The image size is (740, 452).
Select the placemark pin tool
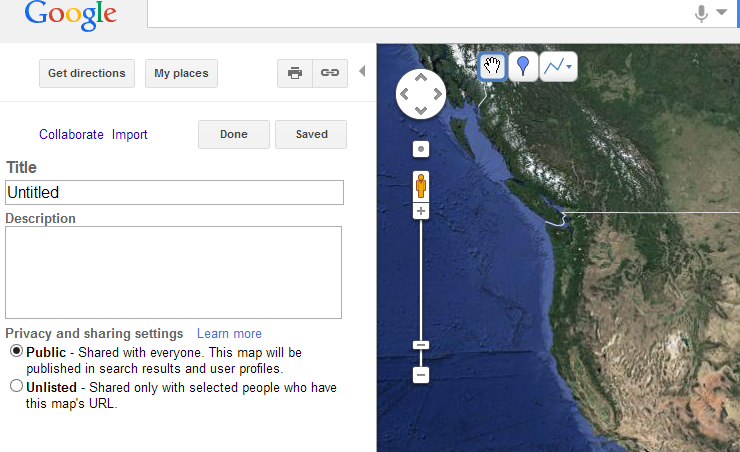523,67
